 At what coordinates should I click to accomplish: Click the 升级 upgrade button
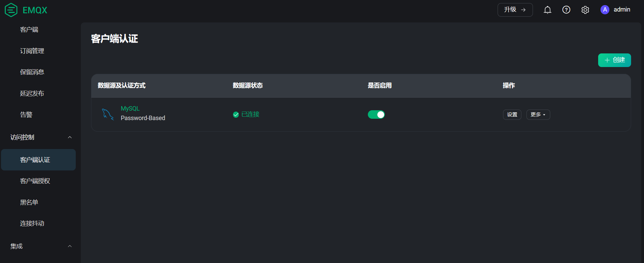click(x=515, y=10)
